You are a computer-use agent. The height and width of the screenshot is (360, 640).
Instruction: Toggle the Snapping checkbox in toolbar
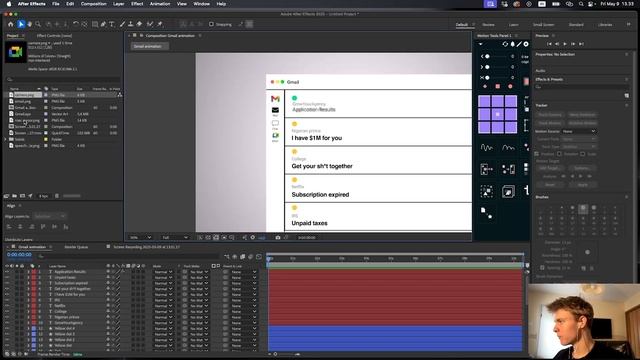point(211,24)
